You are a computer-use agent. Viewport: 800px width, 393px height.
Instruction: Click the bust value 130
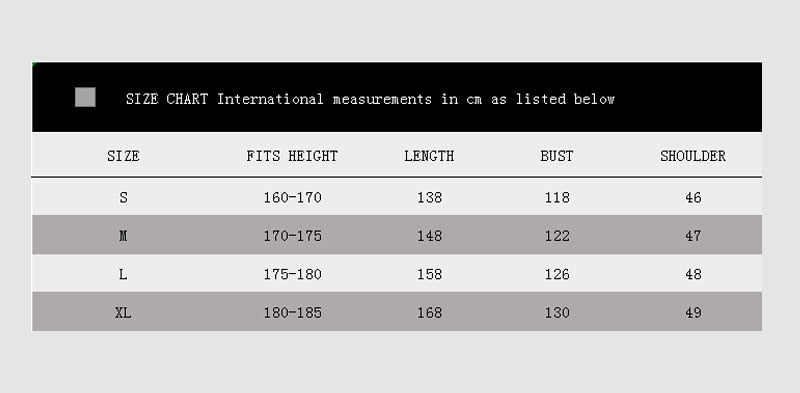click(557, 312)
